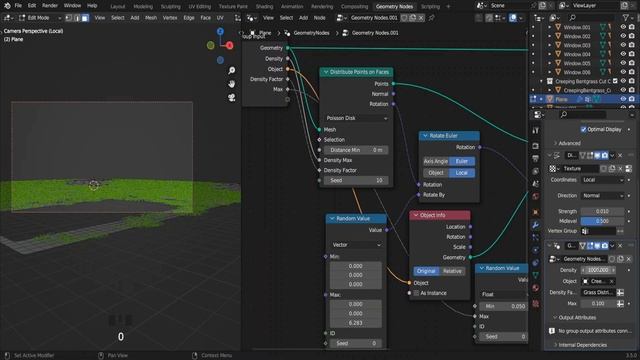This screenshot has width=640, height=360.
Task: Disable Window.005 in renders camera icon
Action: tap(631, 63)
